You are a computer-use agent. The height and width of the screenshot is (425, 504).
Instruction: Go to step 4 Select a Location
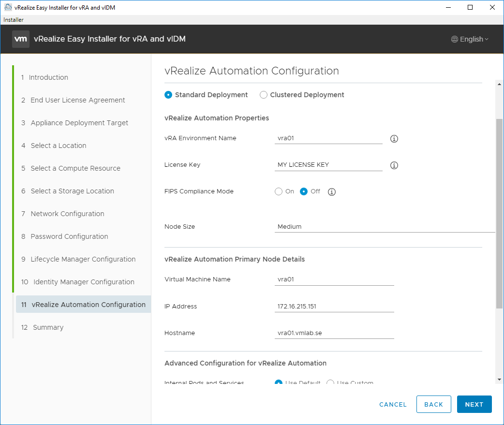coord(54,146)
